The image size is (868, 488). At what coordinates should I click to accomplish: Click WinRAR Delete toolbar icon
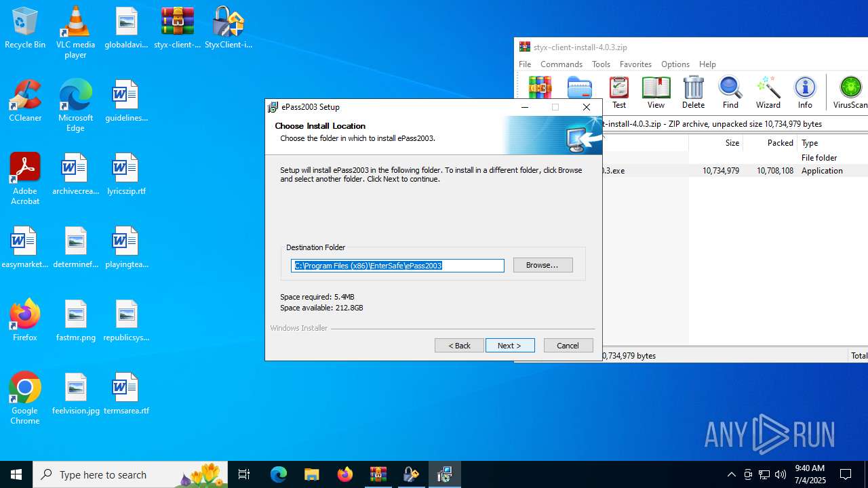coord(693,92)
